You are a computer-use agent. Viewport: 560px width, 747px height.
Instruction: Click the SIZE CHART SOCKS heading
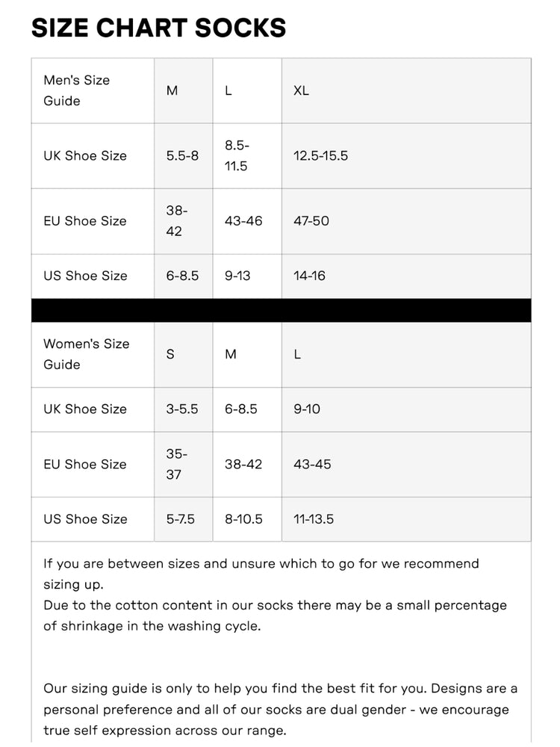click(158, 28)
